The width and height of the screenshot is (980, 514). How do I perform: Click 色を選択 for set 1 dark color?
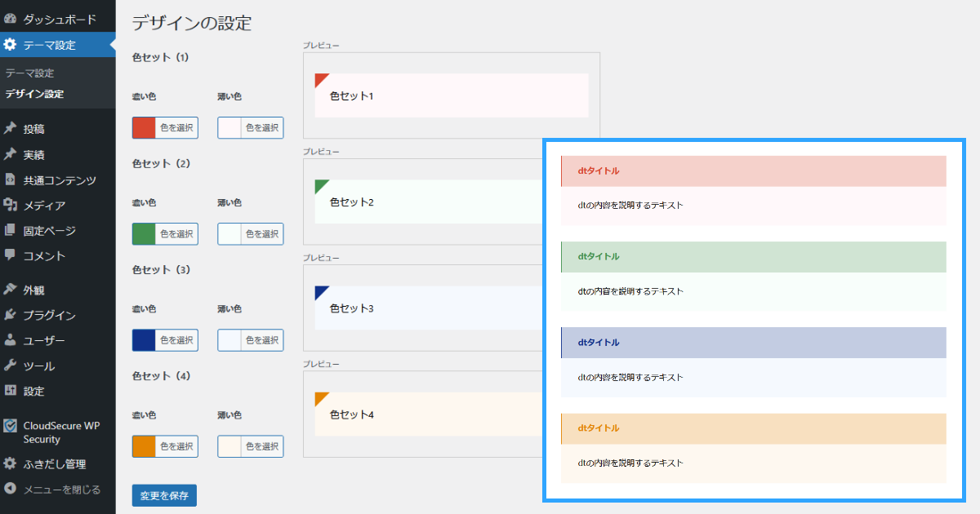pyautogui.click(x=176, y=127)
